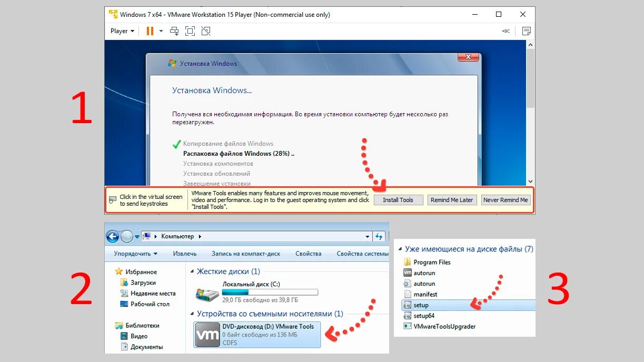Click Install Tools button

click(x=398, y=200)
